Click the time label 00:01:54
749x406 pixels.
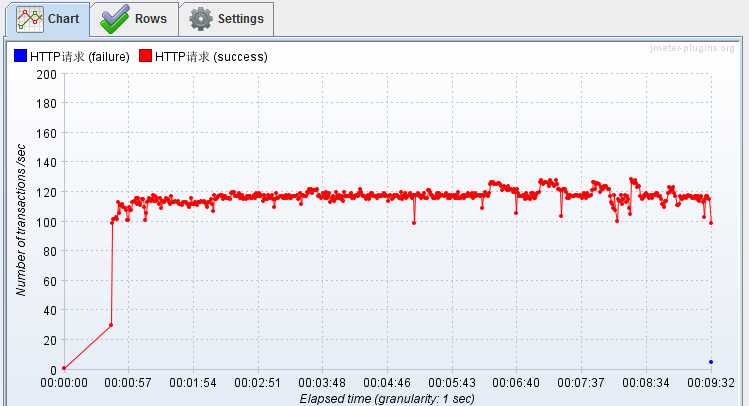(193, 383)
